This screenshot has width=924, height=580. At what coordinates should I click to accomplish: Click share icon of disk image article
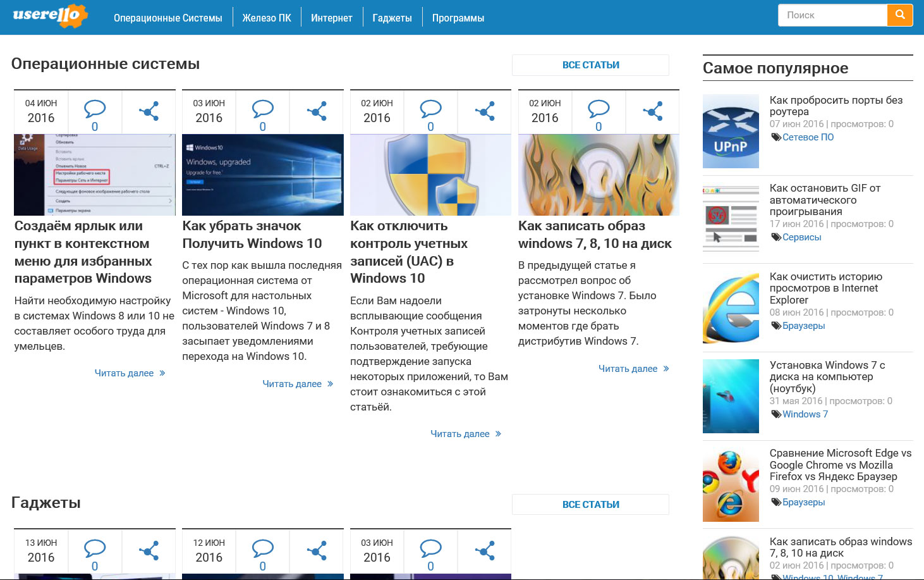(x=653, y=111)
